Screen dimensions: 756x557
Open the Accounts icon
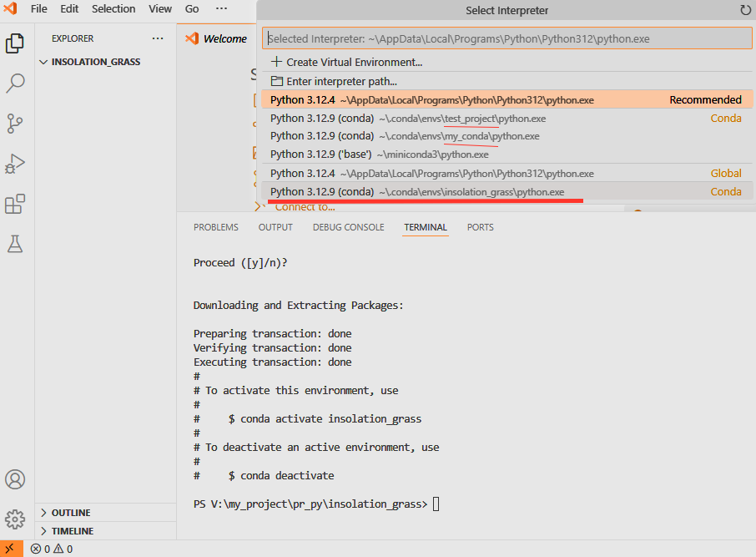[15, 480]
